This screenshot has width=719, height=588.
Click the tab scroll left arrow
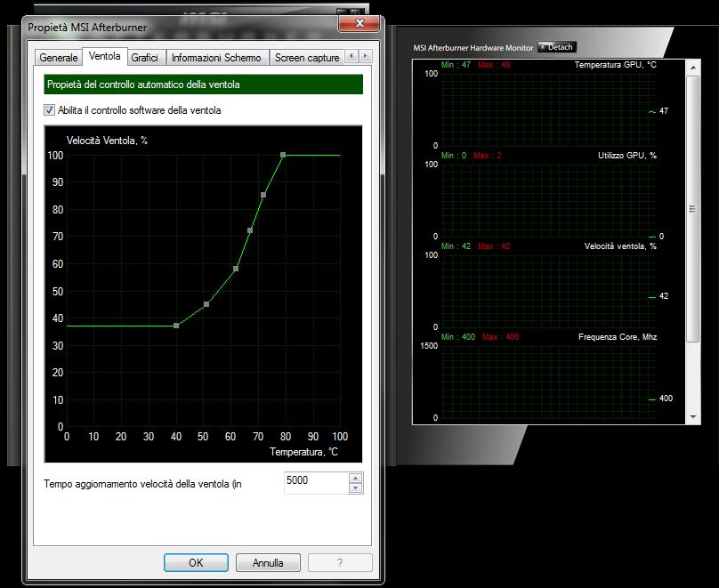(x=351, y=56)
